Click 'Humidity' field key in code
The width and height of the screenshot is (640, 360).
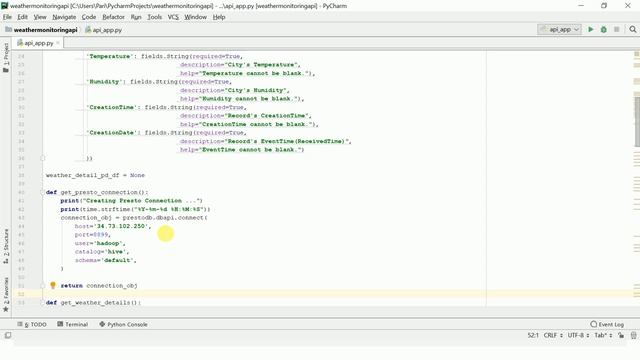coord(104,82)
